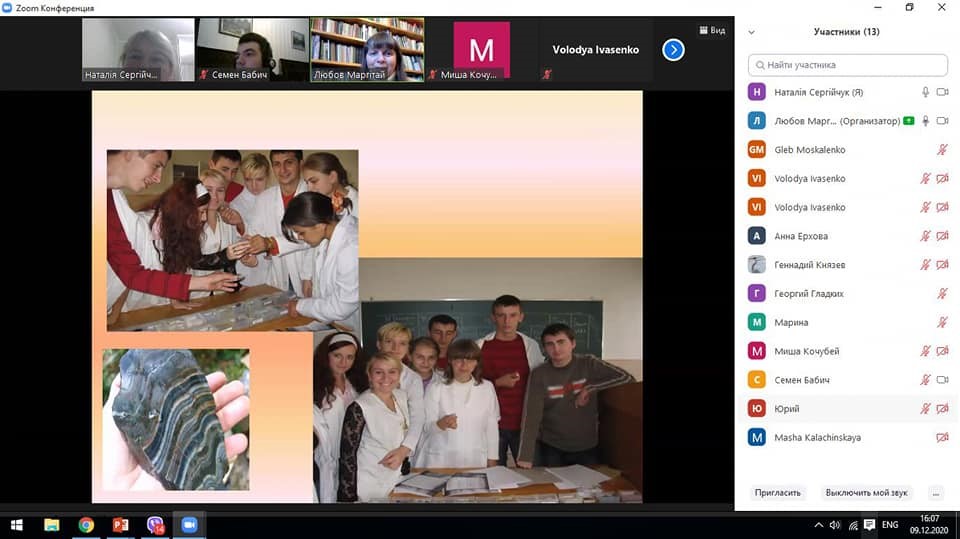Open Viber from the taskbar
This screenshot has width=960, height=539.
click(x=155, y=525)
